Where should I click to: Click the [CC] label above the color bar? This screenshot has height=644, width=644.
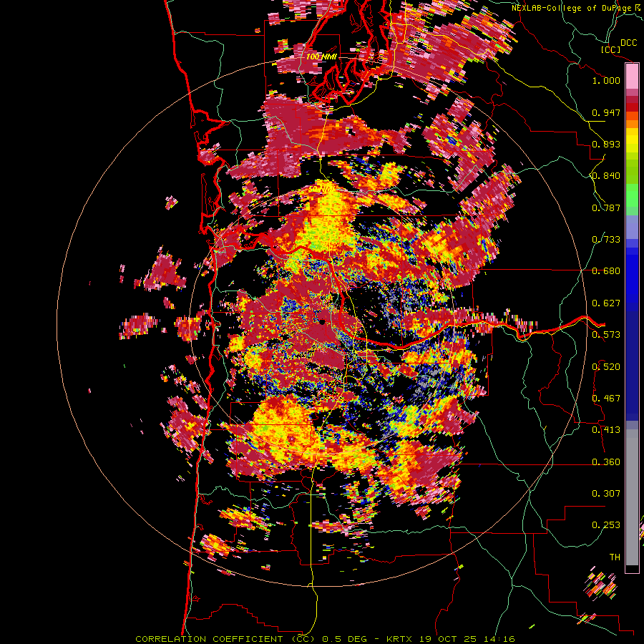coord(610,50)
